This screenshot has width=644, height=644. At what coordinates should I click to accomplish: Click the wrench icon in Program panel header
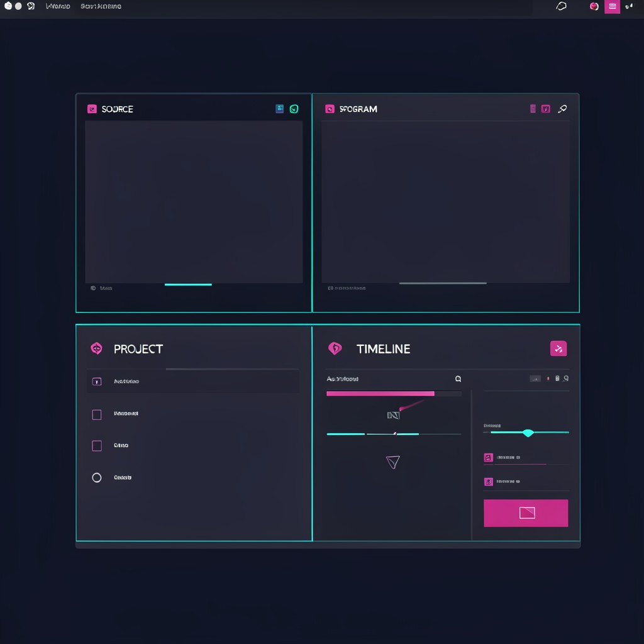coord(562,108)
